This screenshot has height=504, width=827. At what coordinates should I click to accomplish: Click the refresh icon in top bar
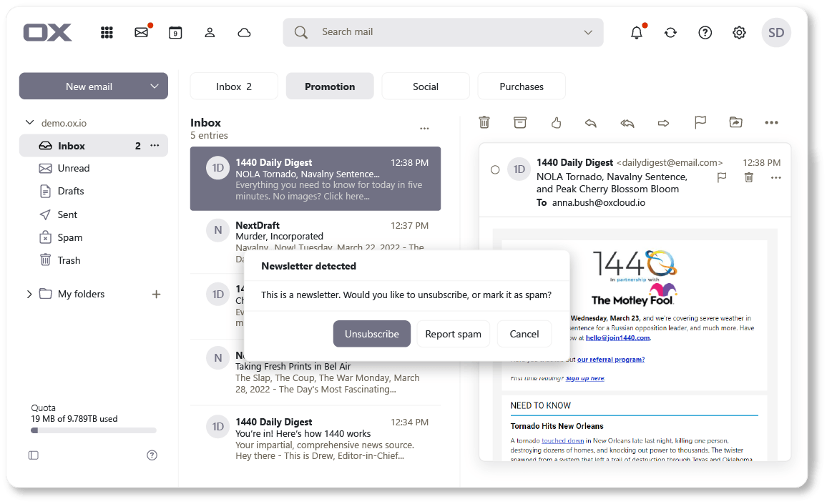[x=670, y=33]
